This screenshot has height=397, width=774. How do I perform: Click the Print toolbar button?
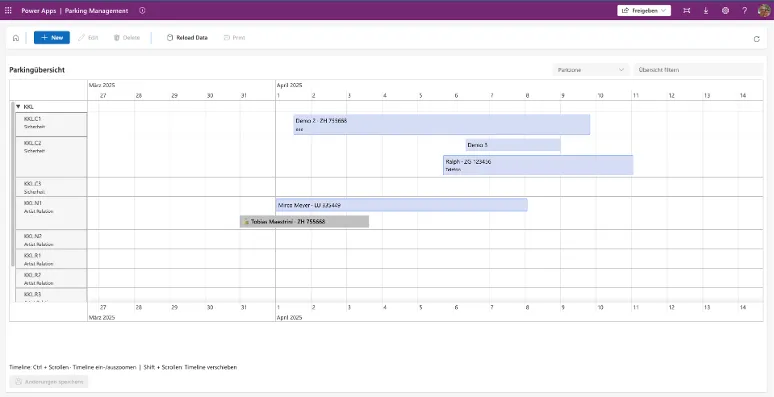[234, 38]
